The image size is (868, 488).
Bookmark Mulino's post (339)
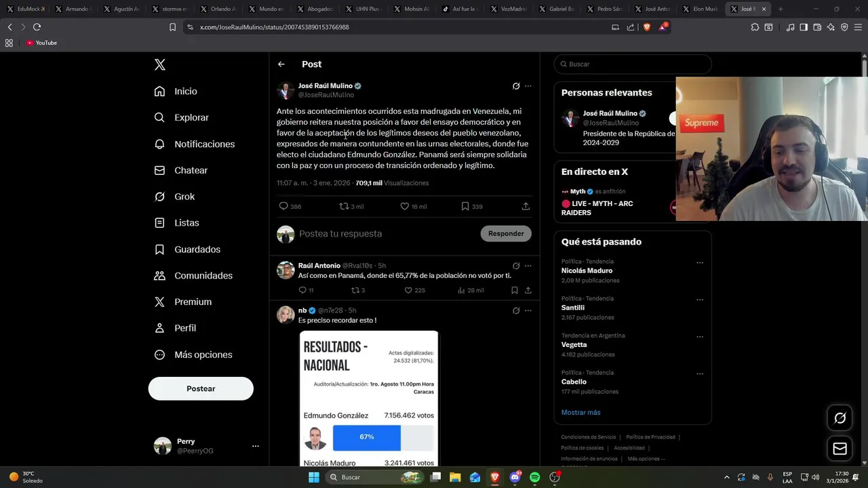[x=472, y=206]
